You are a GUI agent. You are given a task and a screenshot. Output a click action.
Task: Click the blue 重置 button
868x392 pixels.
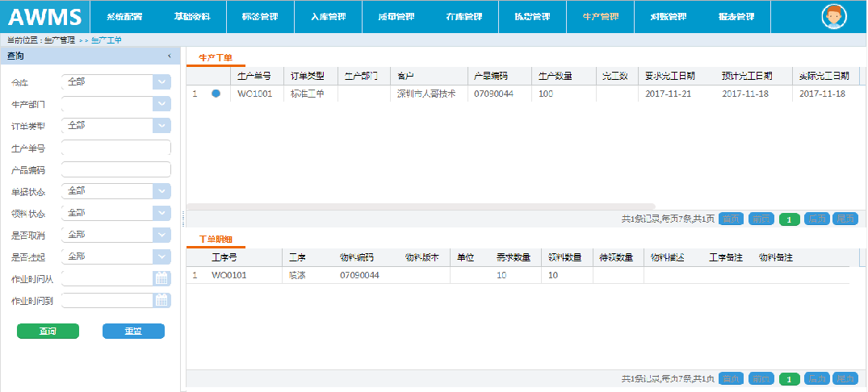(133, 331)
